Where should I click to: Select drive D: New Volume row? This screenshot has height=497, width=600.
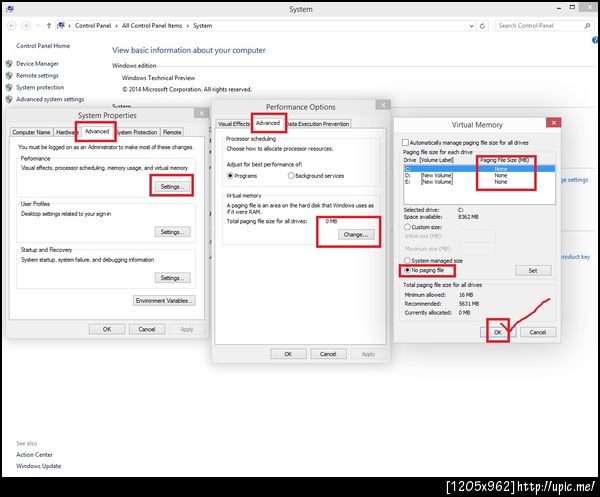[479, 175]
